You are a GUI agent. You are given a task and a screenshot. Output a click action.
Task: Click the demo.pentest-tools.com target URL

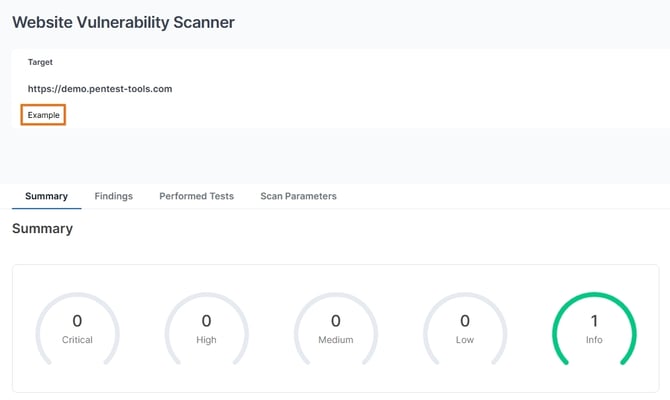click(100, 89)
